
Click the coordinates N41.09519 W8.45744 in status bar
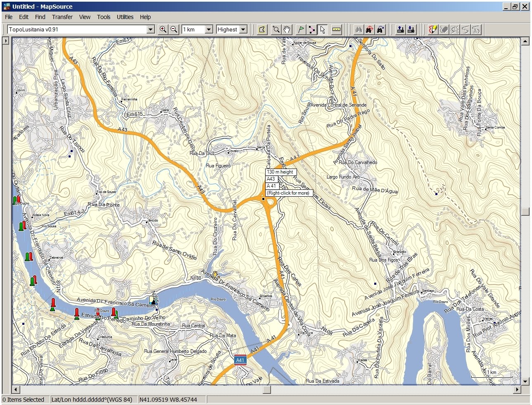point(168,400)
